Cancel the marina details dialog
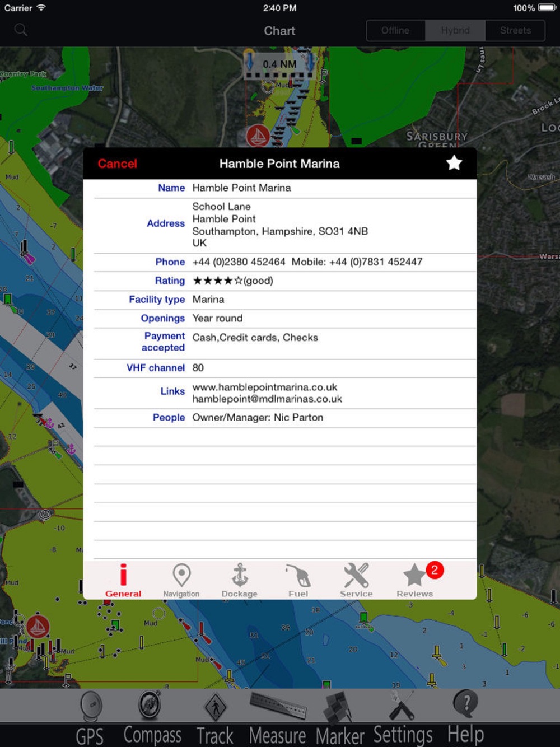 [117, 164]
